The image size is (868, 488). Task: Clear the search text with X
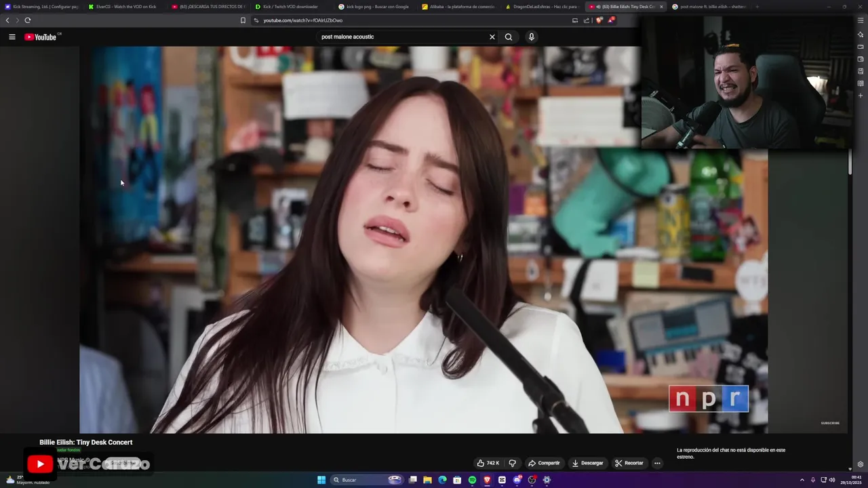(x=492, y=37)
